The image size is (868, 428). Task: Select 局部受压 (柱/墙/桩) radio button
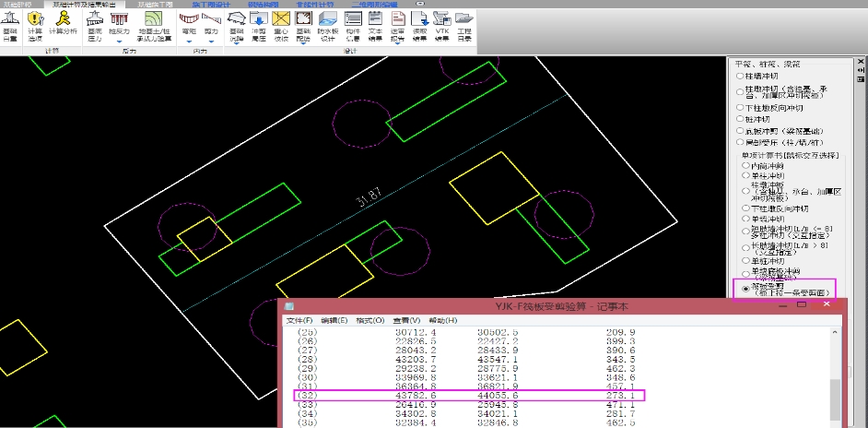click(740, 142)
